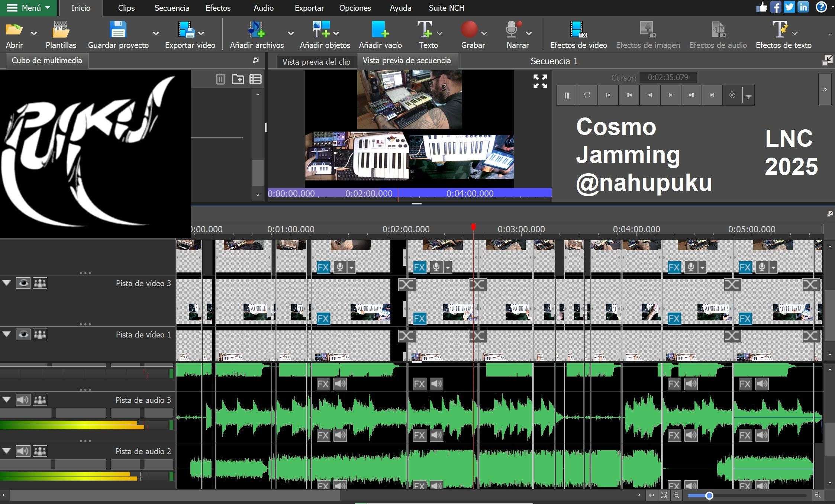Open Añadir archivos dropdown arrow

coord(291,33)
